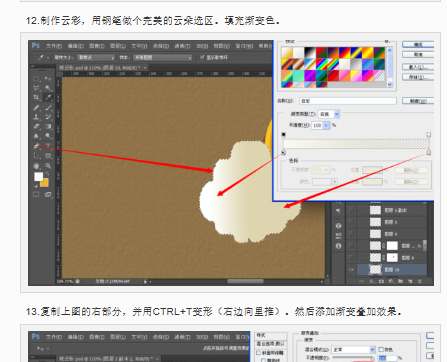Open smoothness 100 percent arrow in gradient editor
Viewport: 447px width, 362px height.
pyautogui.click(x=326, y=125)
